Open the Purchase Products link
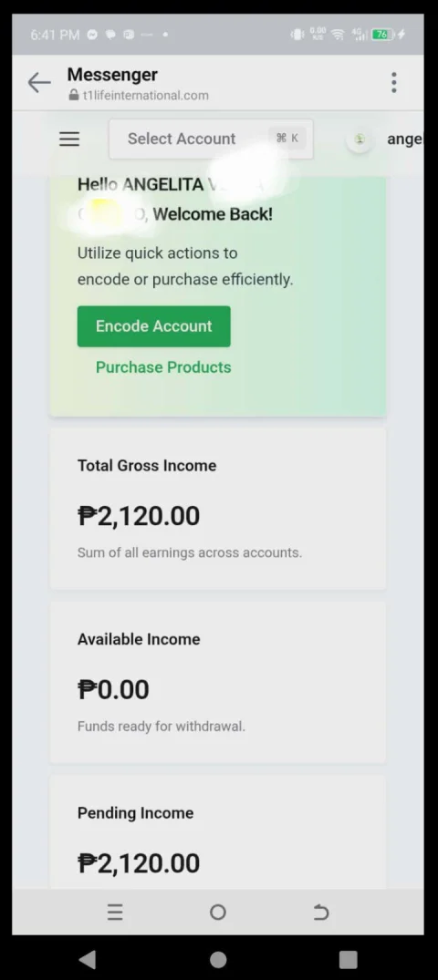 pos(163,366)
